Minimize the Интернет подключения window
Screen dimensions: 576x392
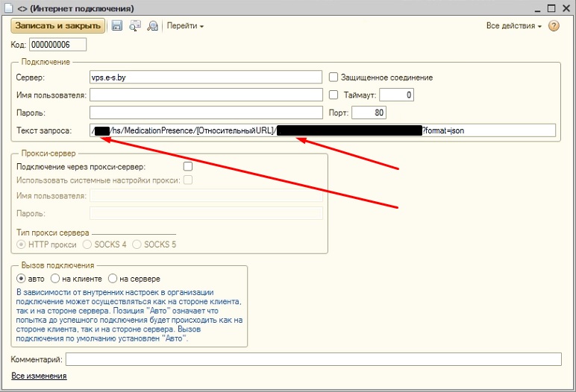pyautogui.click(x=536, y=7)
